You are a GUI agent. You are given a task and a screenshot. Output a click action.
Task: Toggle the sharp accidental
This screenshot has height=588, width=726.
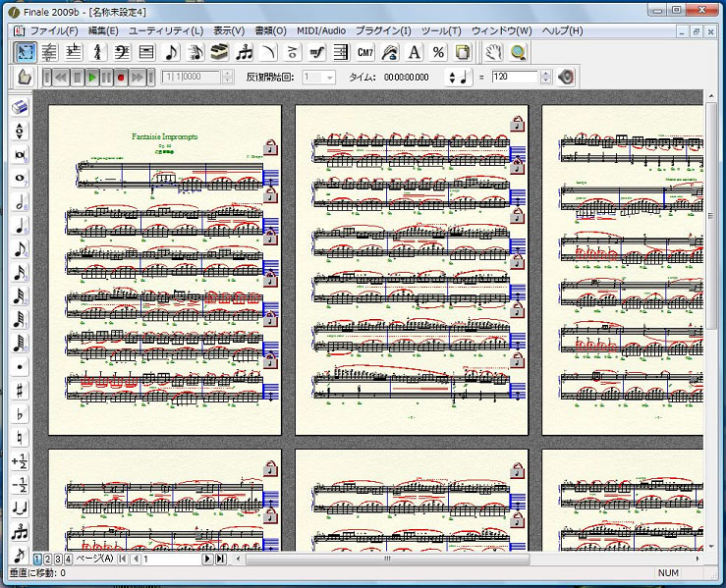(x=20, y=391)
